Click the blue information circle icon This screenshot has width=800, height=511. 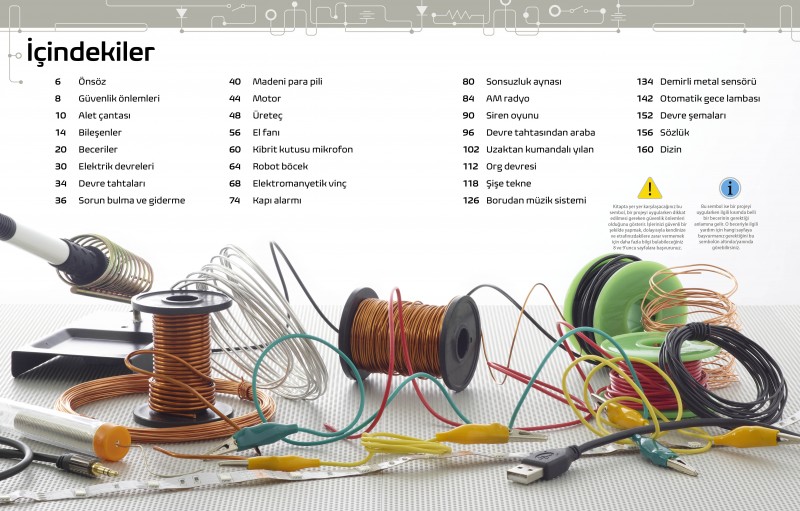730,188
